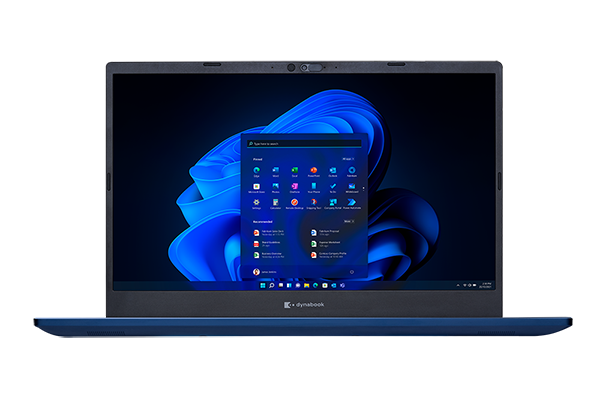Open Outlook from the taskbar
Image resolution: width=600 pixels, height=400 pixels.
click(x=334, y=286)
